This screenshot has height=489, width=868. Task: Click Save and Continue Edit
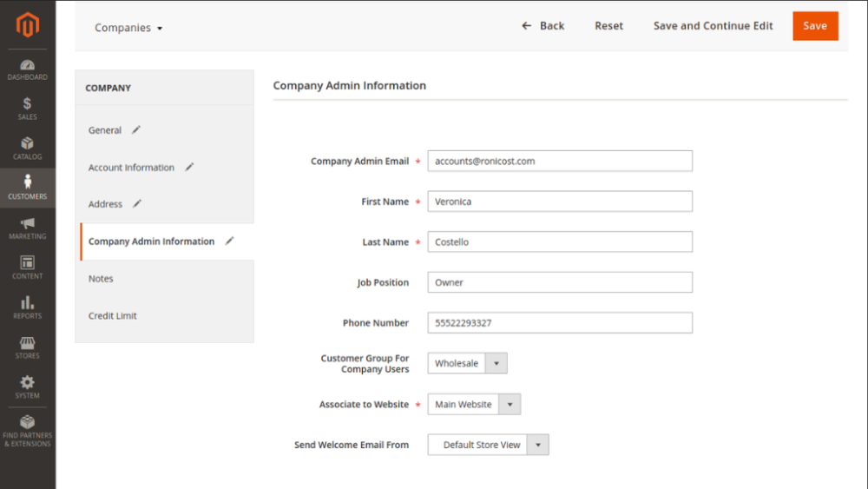(x=713, y=26)
